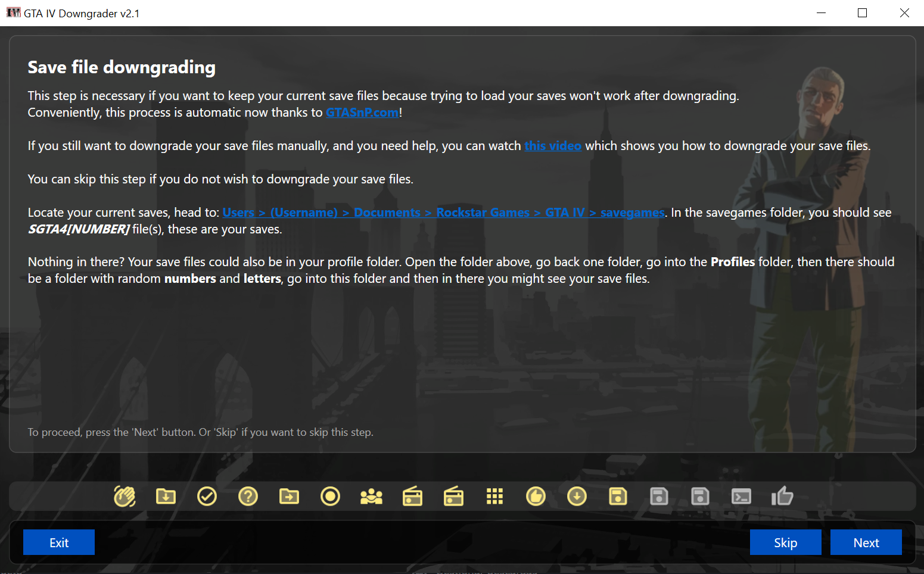Click the yellow floppy disk save icon
The width and height of the screenshot is (924, 574).
click(618, 496)
